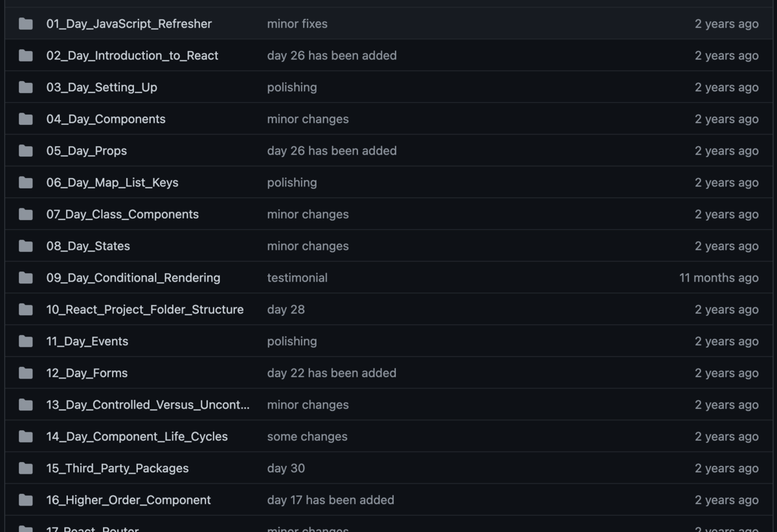Open the "day 28" commit link

click(286, 309)
